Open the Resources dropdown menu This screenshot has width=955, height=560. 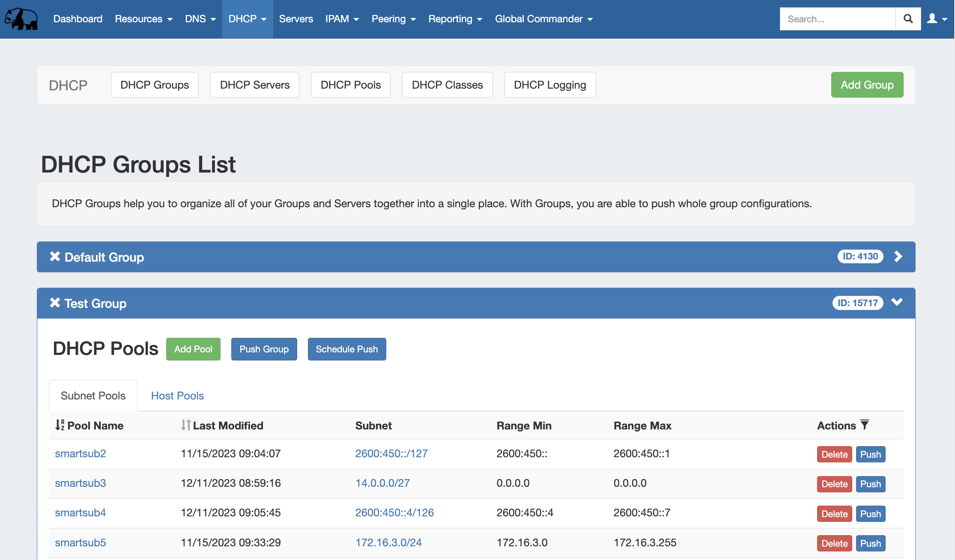click(x=143, y=19)
